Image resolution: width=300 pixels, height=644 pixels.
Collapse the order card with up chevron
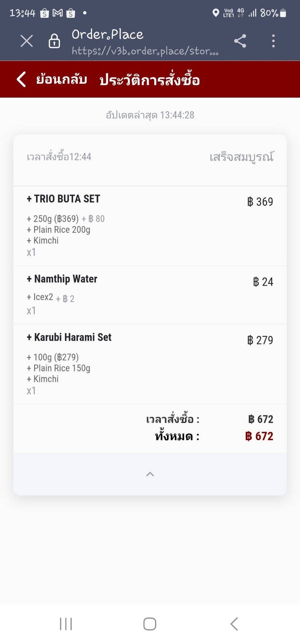[150, 474]
